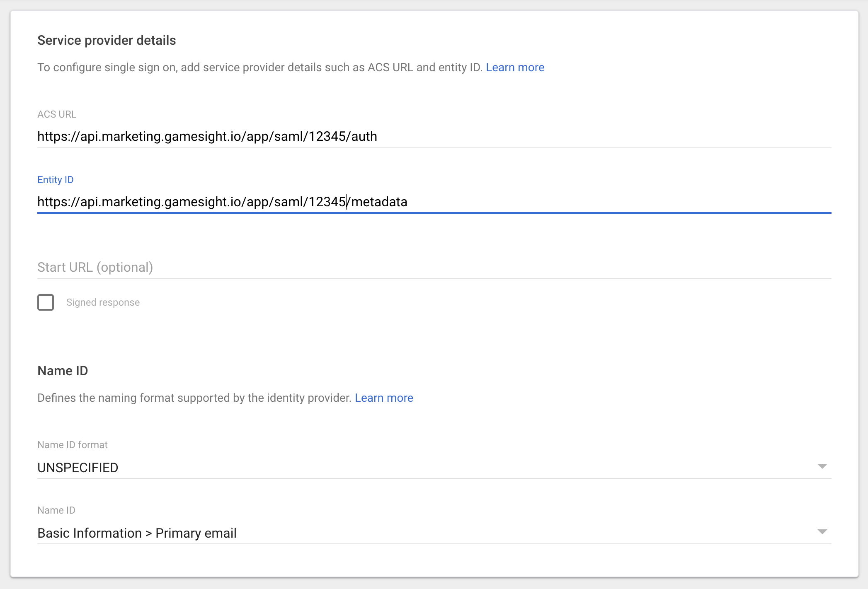This screenshot has width=868, height=589.
Task: Click the Service provider details heading
Action: pos(107,40)
